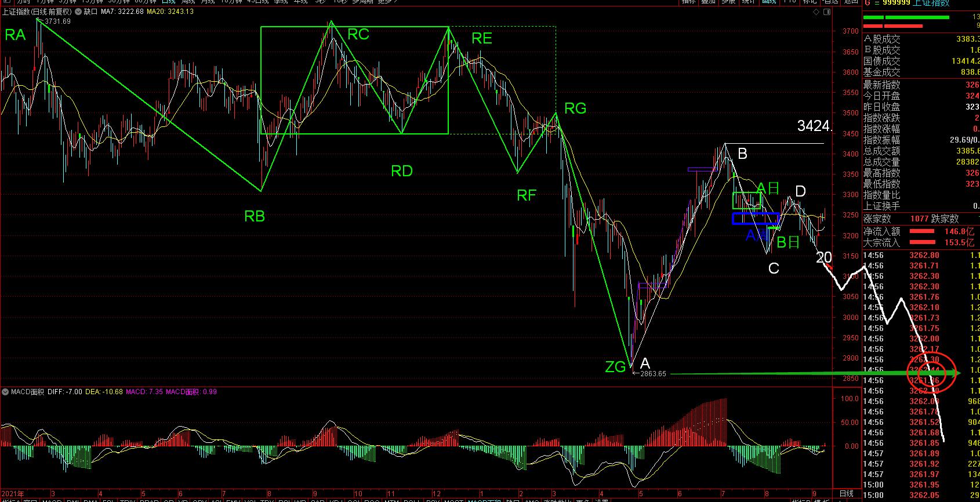The height and width of the screenshot is (502, 980).
Task: Open the dropdown arrow beside 缺口
Action: coord(79,12)
